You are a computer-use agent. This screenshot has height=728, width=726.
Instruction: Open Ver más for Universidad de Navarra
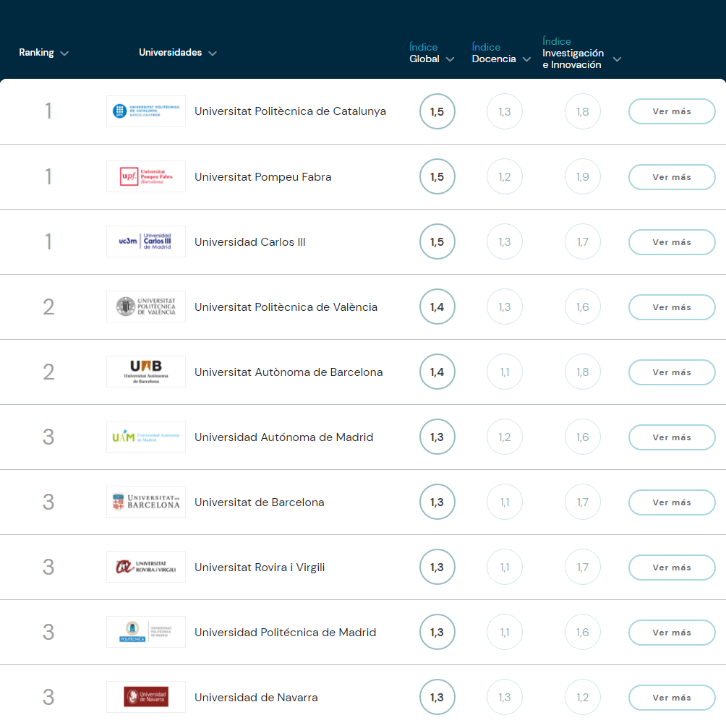pyautogui.click(x=672, y=698)
